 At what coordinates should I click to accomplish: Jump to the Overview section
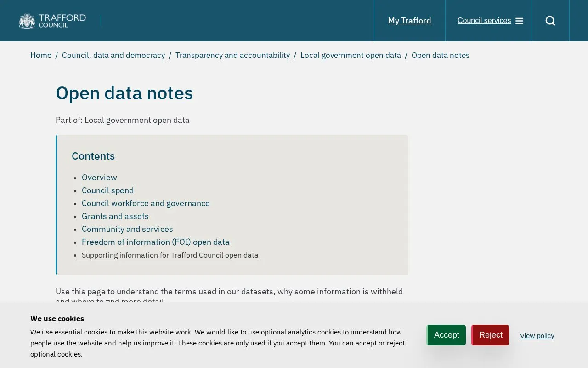99,178
